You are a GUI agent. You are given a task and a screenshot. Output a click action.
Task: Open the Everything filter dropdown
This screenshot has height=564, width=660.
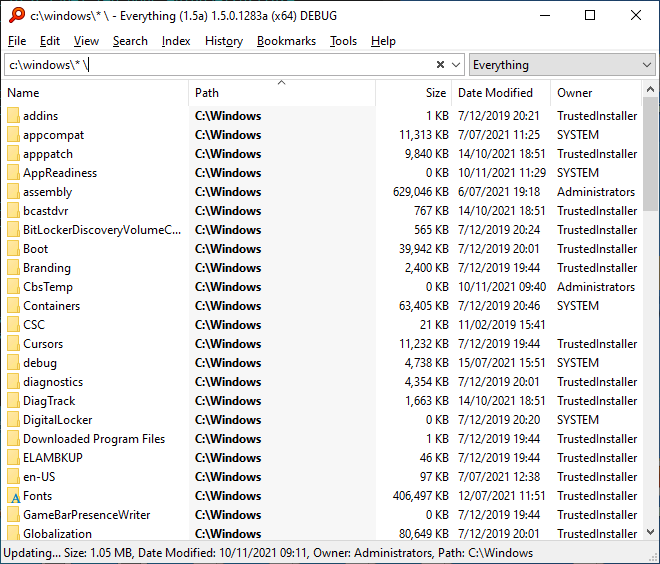(562, 64)
